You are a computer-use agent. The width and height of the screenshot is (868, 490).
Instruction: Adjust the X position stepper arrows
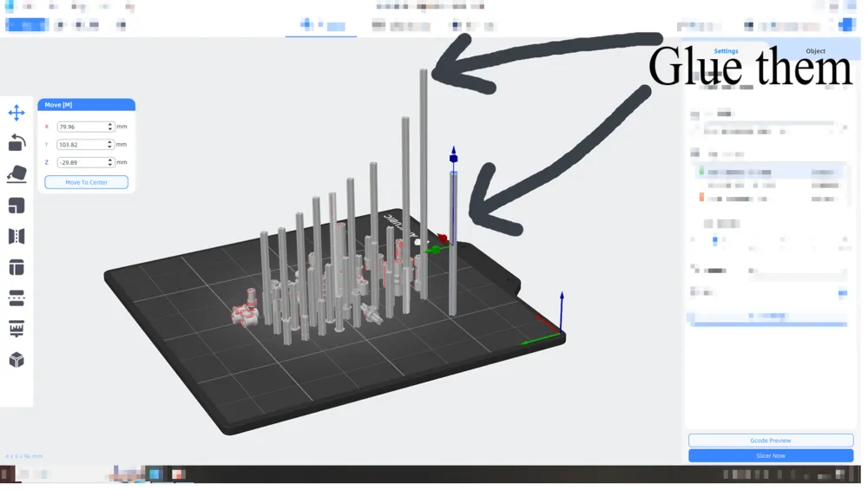[111, 127]
